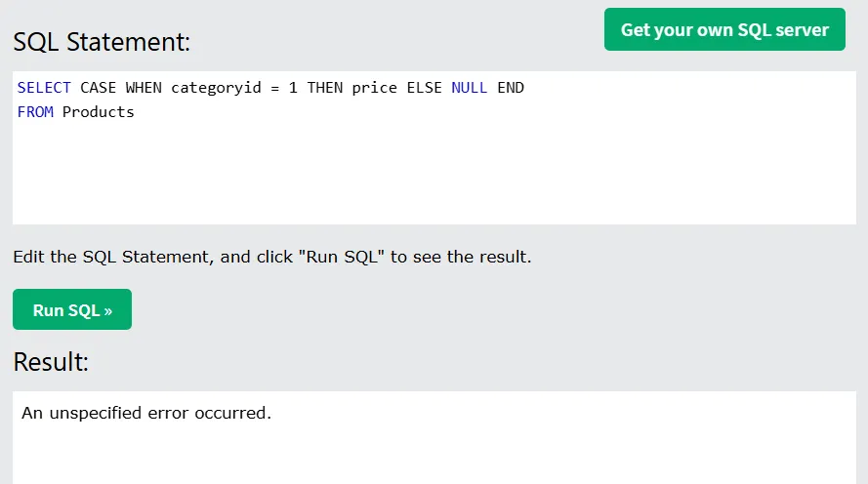Viewport: 868px width, 484px height.
Task: Click the CASE keyword in the editor
Action: pyautogui.click(x=98, y=88)
